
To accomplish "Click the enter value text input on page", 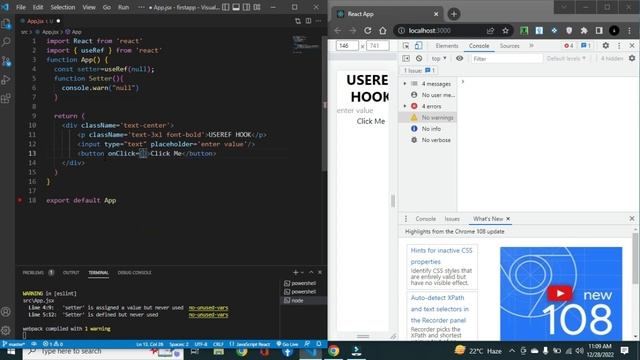I will (x=363, y=110).
